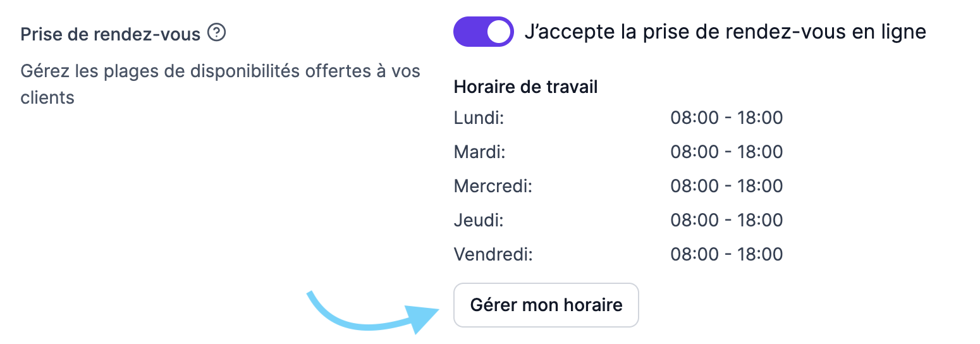
Task: Toggle online appointment booking switch off
Action: 483,32
